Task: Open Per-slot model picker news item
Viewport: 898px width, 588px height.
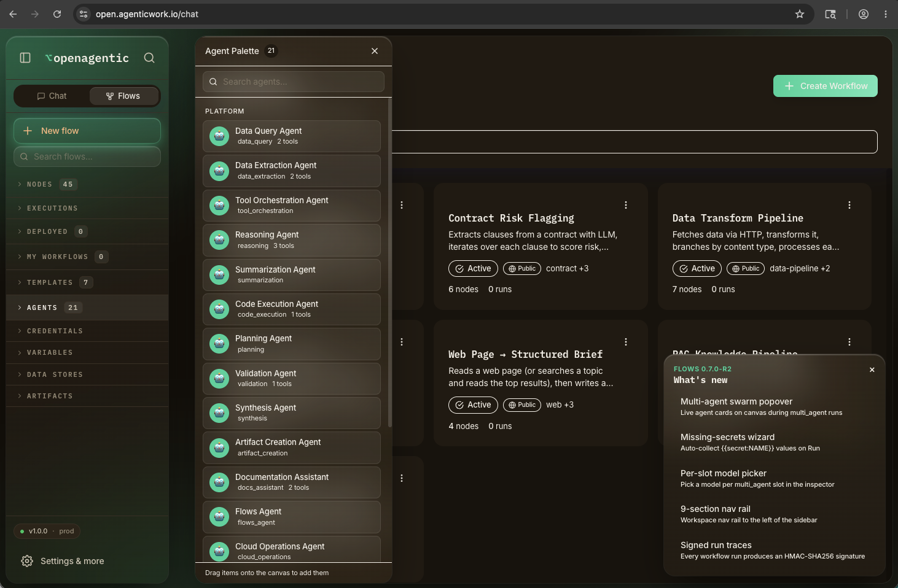Action: coord(774,479)
